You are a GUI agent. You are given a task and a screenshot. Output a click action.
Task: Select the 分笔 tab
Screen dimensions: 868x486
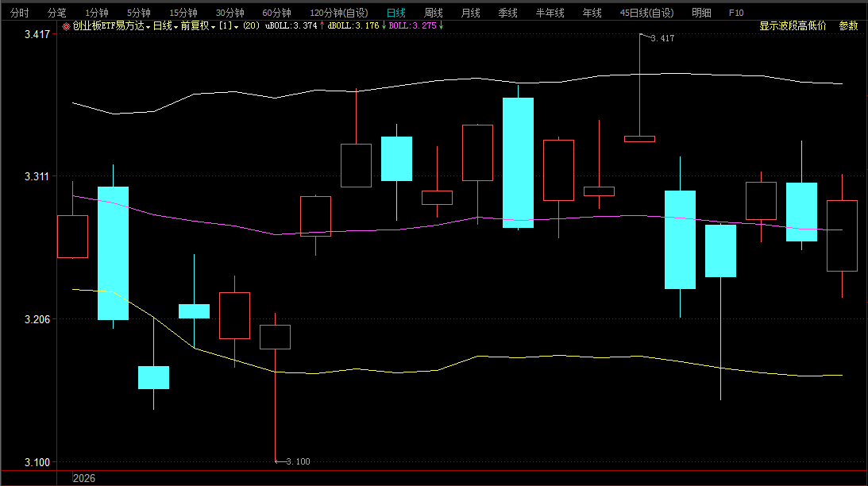56,13
